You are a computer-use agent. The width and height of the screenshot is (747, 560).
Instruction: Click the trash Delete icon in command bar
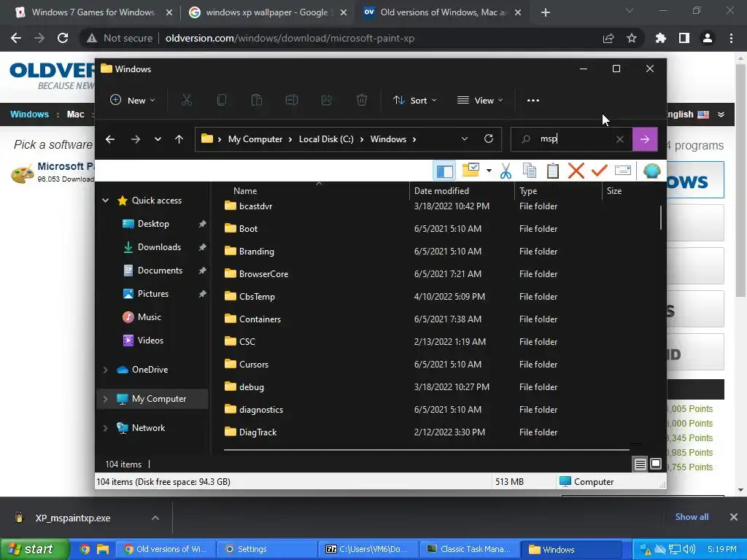click(362, 101)
